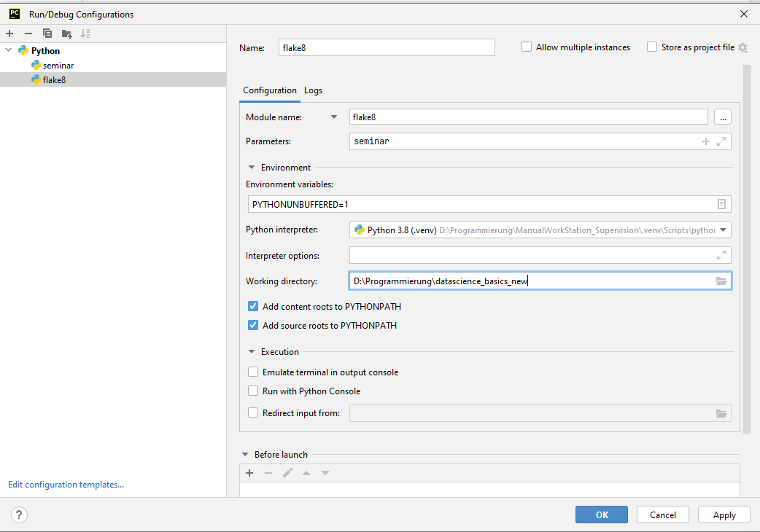Collapse the Environment section
Screen dimensions: 760x532
click(252, 168)
